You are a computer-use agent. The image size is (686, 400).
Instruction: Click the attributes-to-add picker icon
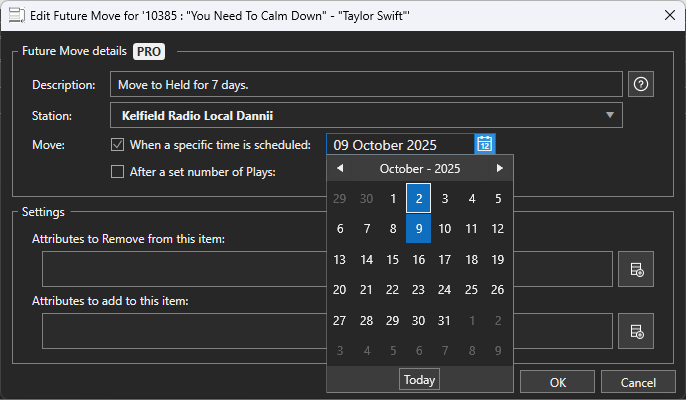click(636, 331)
